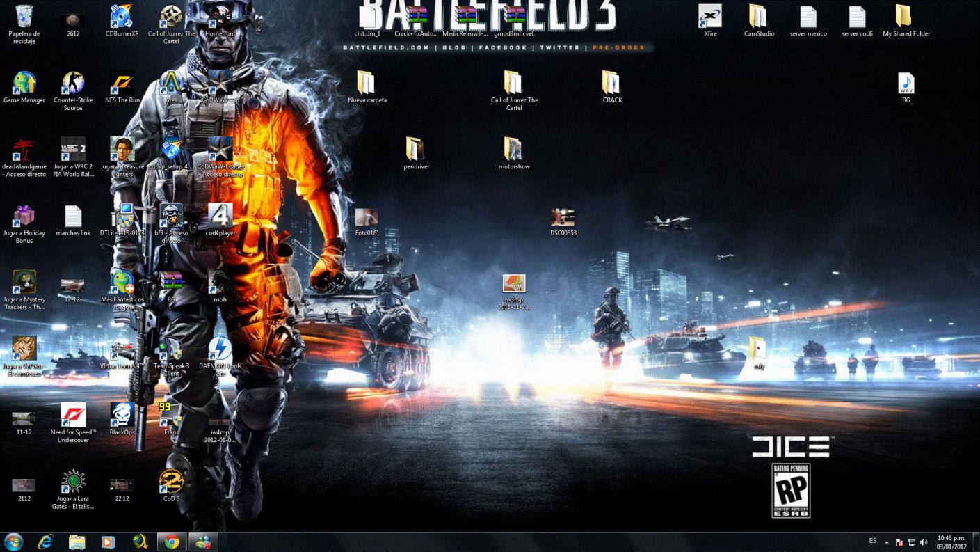
Task: Select the BG WAV audio file
Action: pyautogui.click(x=906, y=83)
